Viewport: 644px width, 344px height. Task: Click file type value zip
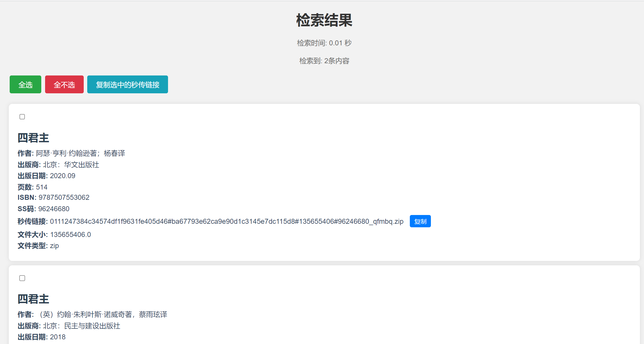pos(54,246)
